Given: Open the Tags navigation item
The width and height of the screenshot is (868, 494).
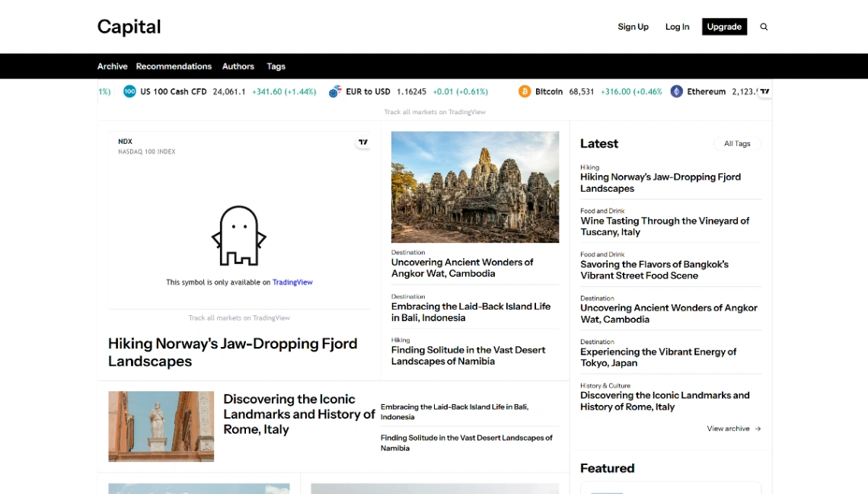Looking at the screenshot, I should pos(276,66).
